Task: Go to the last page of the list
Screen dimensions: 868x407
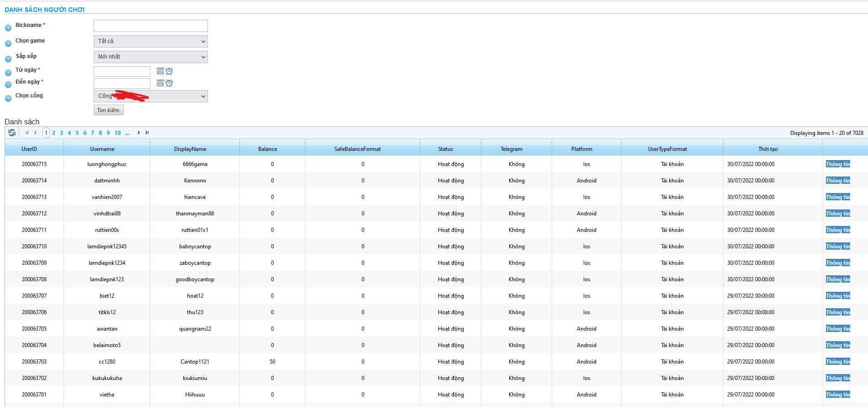Action: [147, 133]
